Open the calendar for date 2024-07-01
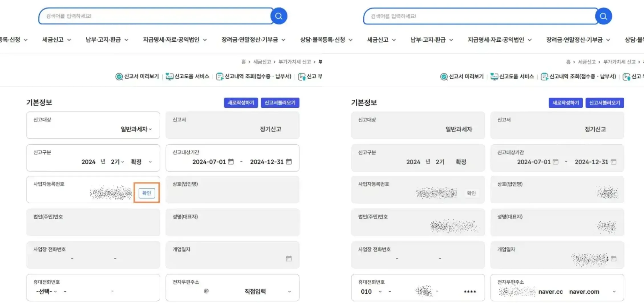This screenshot has height=303, width=644. (x=230, y=161)
